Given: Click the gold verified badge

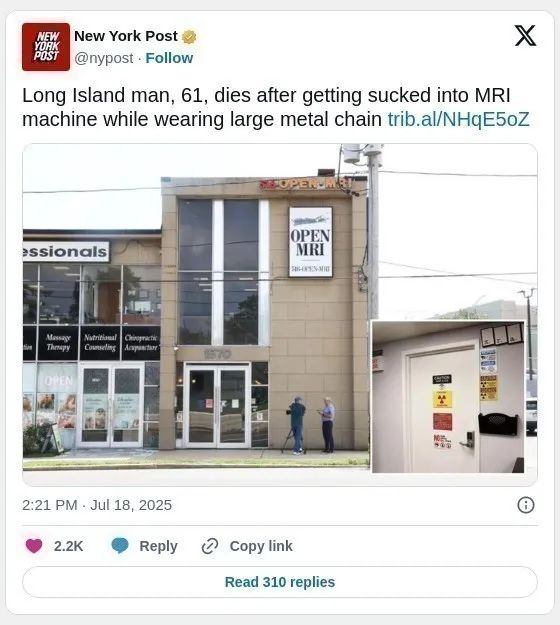Looking at the screenshot, I should 189,37.
